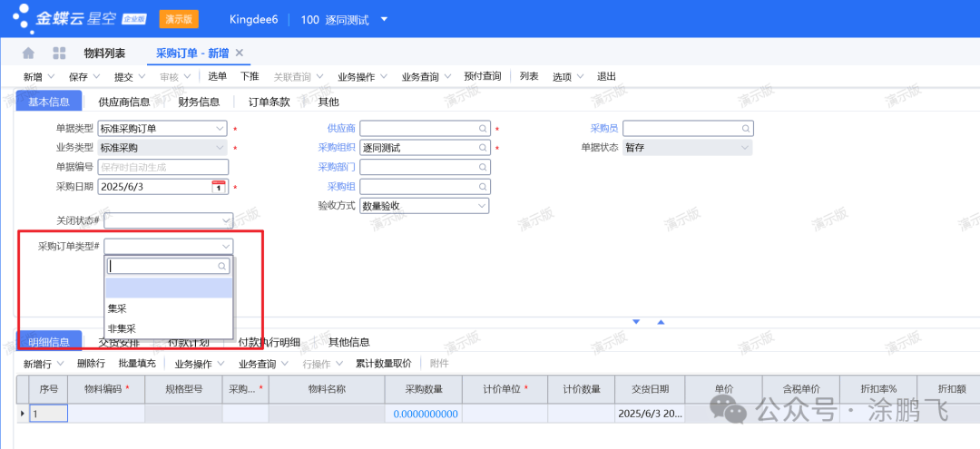The width and height of the screenshot is (980, 449).
Task: Switch to the 供应商信息 tab
Action: tap(124, 102)
